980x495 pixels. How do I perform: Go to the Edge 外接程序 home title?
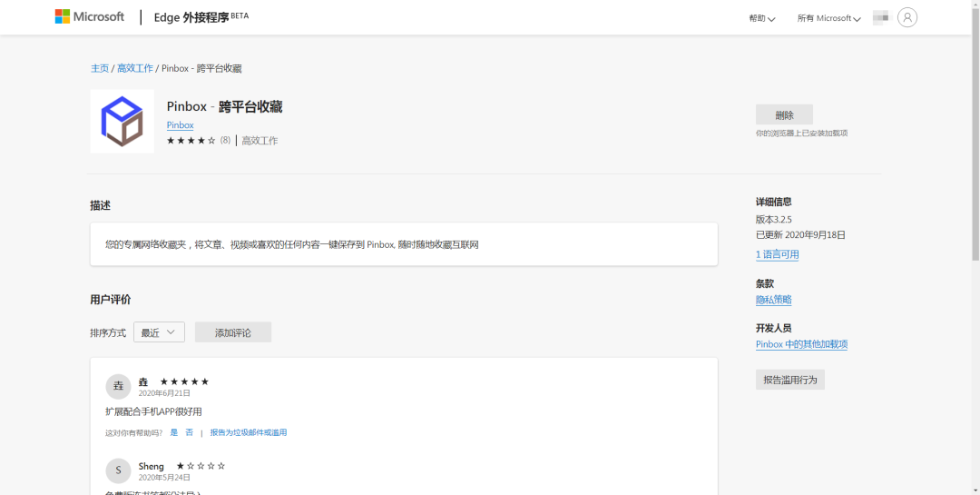201,17
